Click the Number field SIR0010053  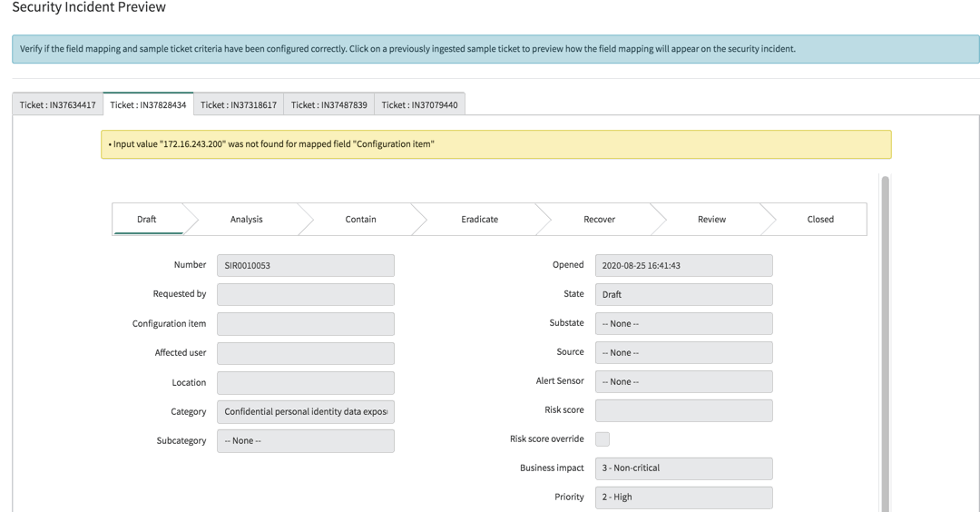coord(306,265)
